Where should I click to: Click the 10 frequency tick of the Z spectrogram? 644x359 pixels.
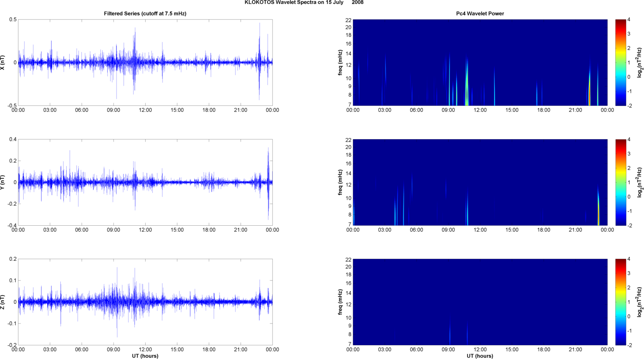pos(348,318)
